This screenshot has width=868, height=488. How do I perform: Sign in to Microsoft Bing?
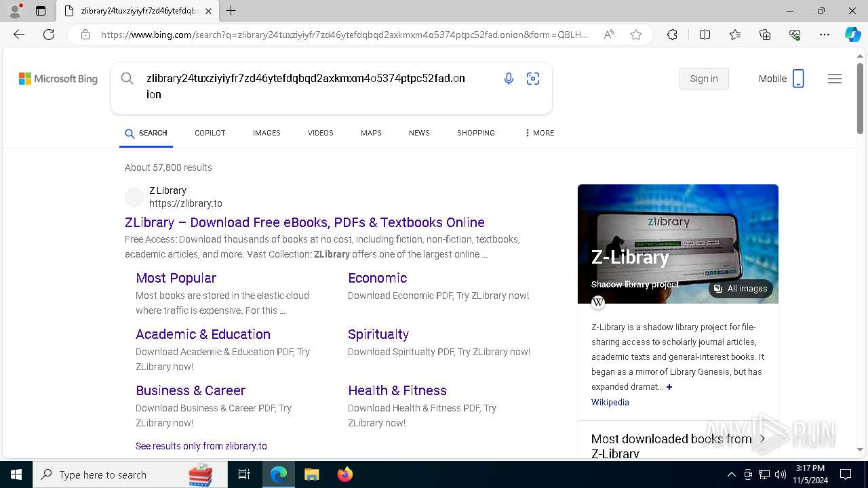pos(704,79)
